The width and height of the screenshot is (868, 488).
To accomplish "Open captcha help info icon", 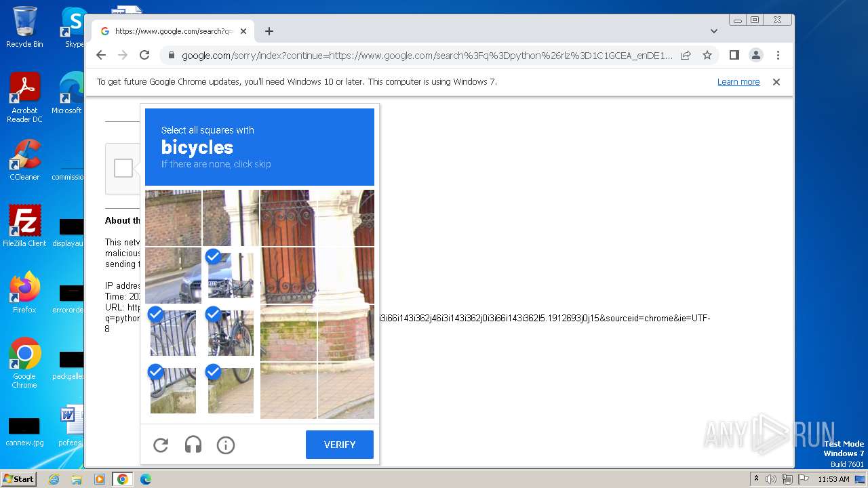I will coord(226,445).
